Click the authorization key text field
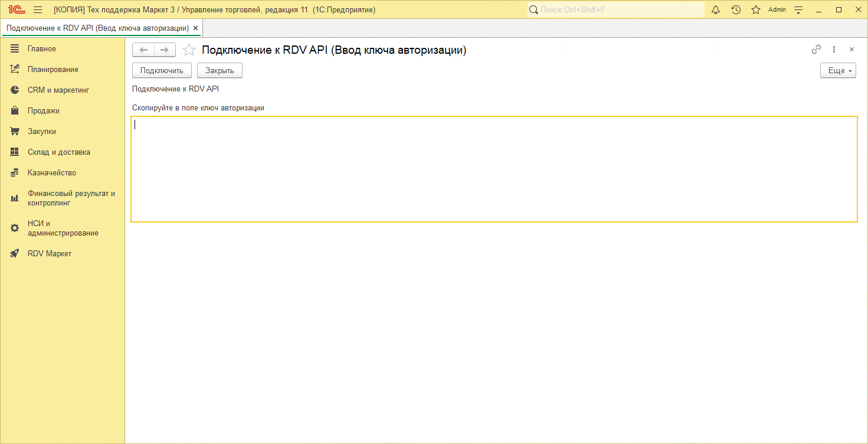 click(x=494, y=169)
